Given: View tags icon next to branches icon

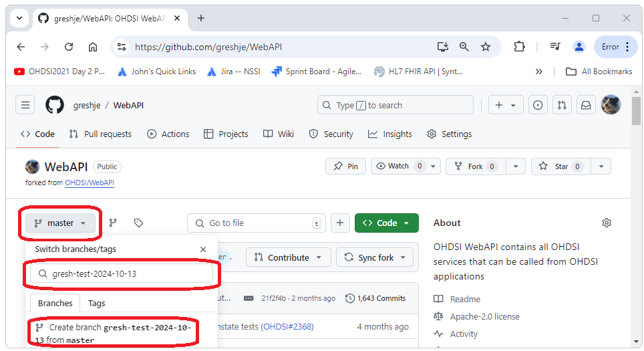Looking at the screenshot, I should 138,223.
